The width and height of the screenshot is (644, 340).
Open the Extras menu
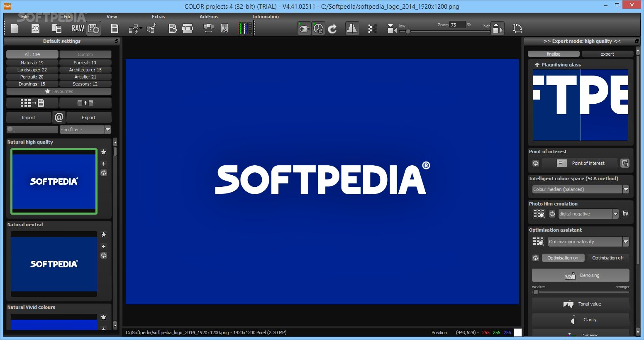(158, 17)
